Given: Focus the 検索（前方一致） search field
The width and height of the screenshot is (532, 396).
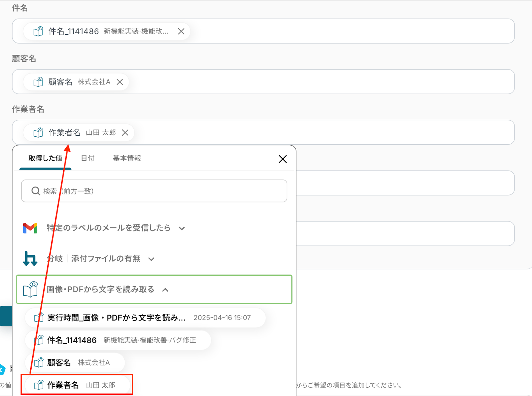Looking at the screenshot, I should pyautogui.click(x=154, y=191).
